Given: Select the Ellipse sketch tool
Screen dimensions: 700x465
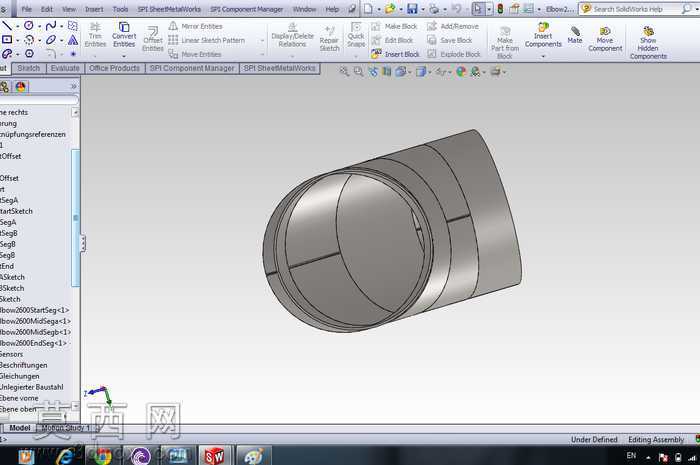Looking at the screenshot, I should click(x=51, y=40).
